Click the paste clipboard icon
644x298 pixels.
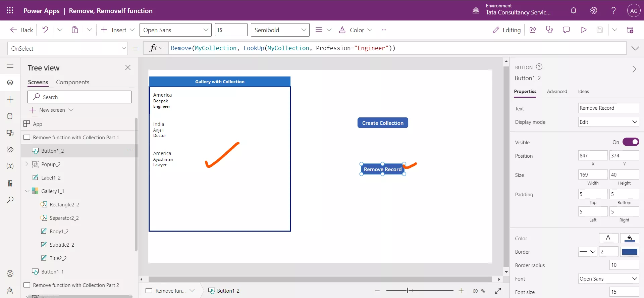click(x=75, y=30)
